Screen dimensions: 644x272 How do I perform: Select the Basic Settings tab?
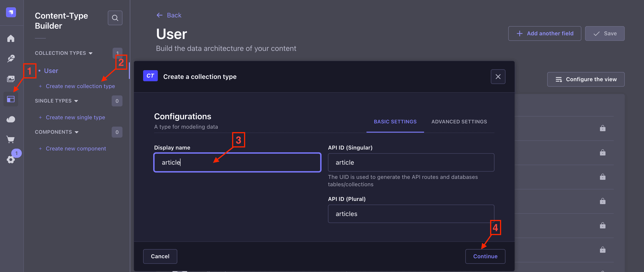pyautogui.click(x=395, y=122)
